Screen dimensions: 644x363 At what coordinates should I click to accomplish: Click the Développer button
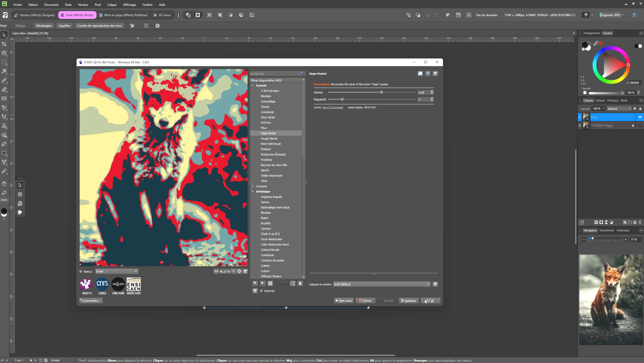[x=44, y=26]
